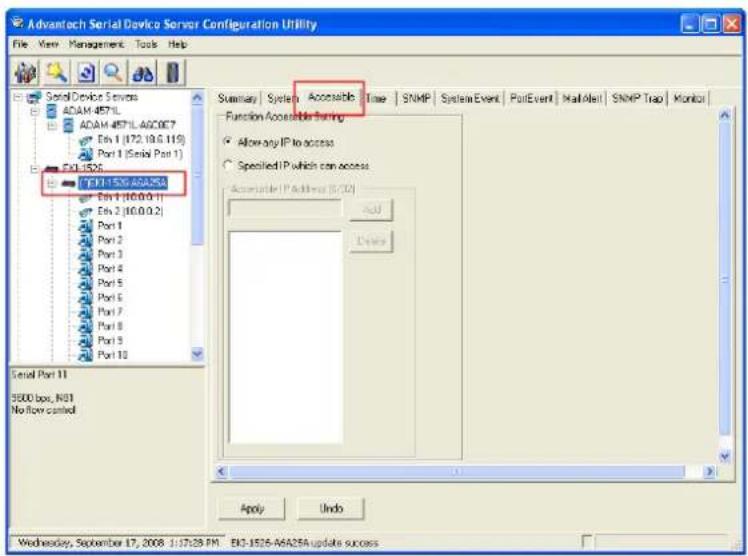The height and width of the screenshot is (556, 748).
Task: Click the icon beside Port 3
Action: [85, 254]
